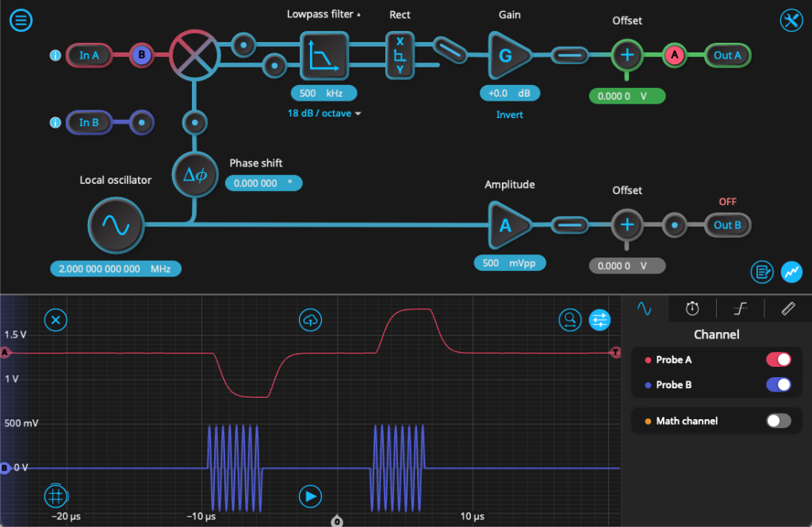Open the data logger notes icon
This screenshot has height=527, width=812.
[x=762, y=273]
